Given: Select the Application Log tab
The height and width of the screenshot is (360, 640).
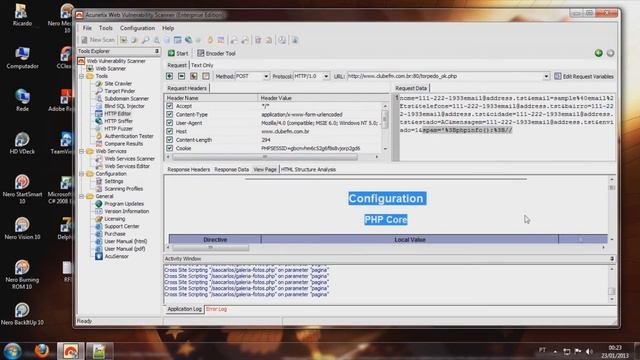Looking at the screenshot, I should (184, 309).
